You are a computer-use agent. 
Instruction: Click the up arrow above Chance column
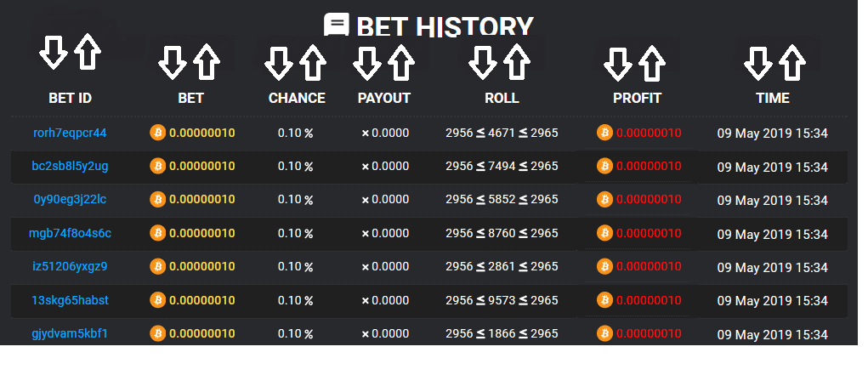(x=313, y=62)
